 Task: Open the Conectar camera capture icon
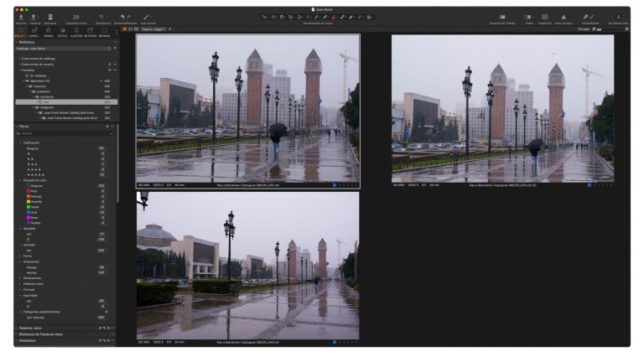pyautogui.click(x=50, y=18)
